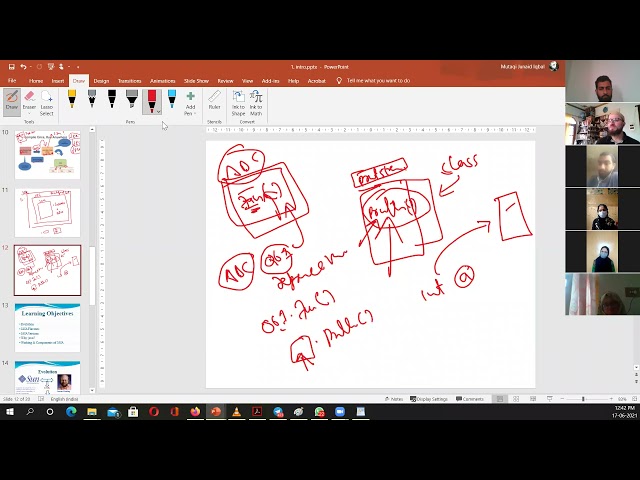Click the zoom slider handle
Image resolution: width=640 pixels, height=480 pixels.
click(x=583, y=399)
